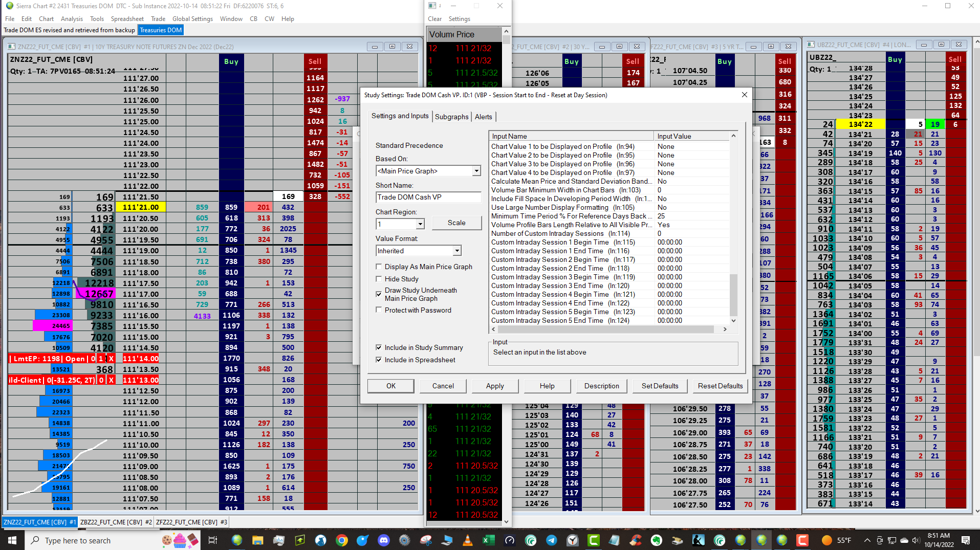
Task: Click the Short Name text field
Action: click(428, 197)
